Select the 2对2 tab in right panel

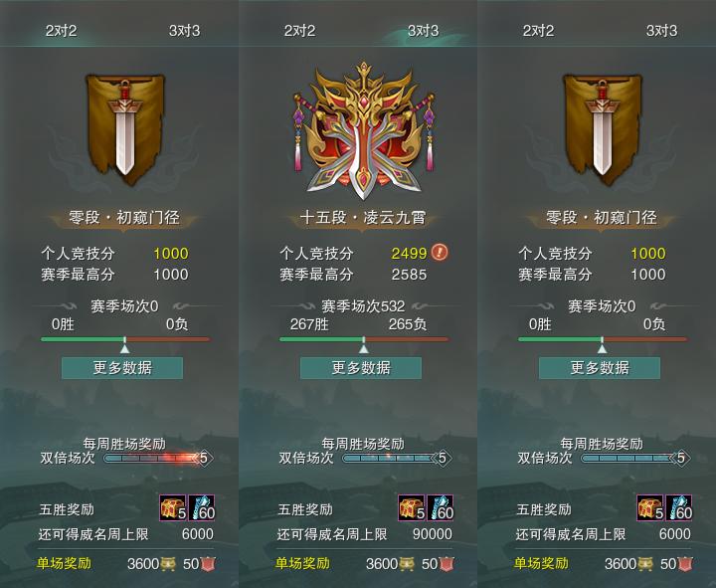[538, 31]
